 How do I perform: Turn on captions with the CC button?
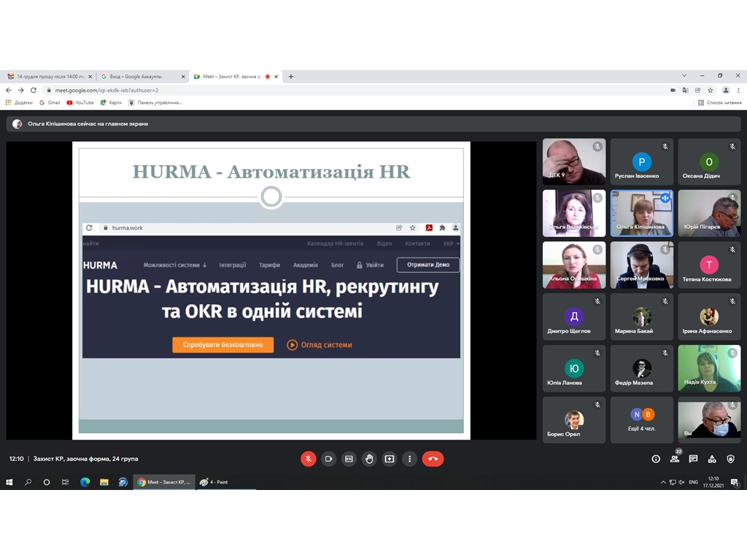pyautogui.click(x=349, y=459)
